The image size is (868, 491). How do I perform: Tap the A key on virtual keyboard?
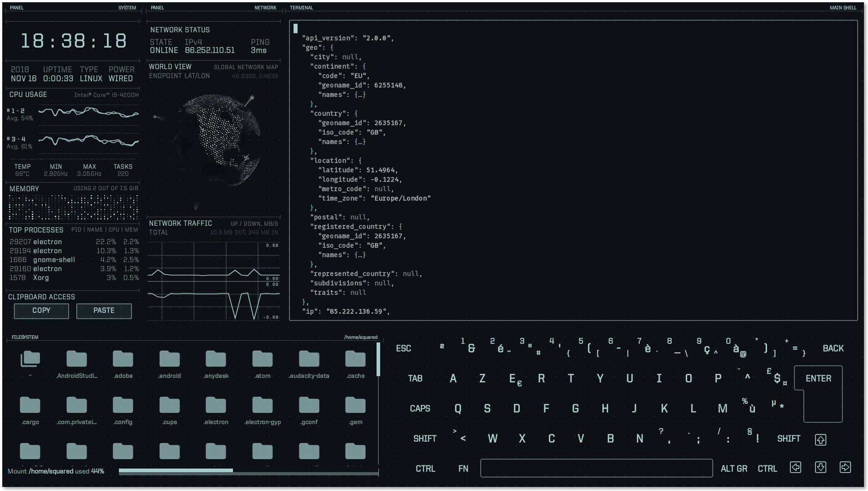pos(453,378)
